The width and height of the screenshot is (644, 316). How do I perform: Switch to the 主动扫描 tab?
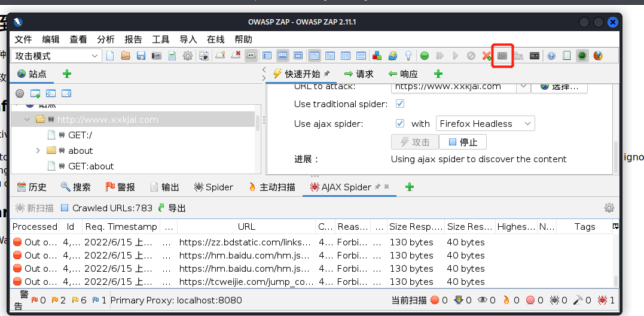pos(271,187)
